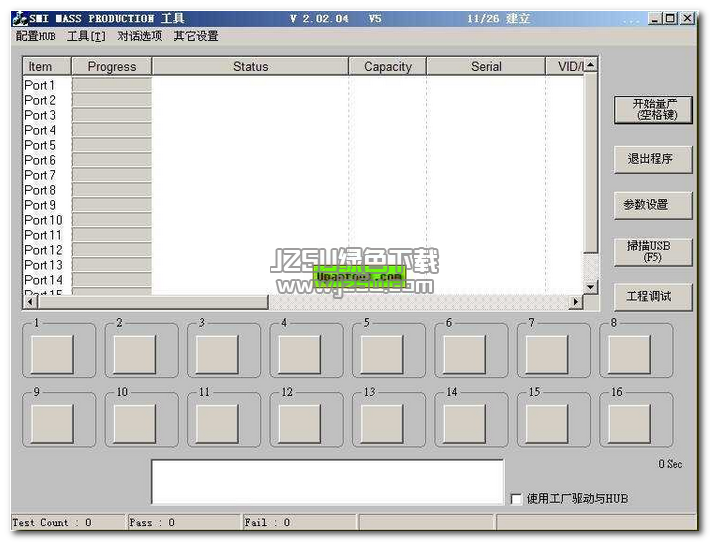Click the SMI app icon in title bar
Image resolution: width=710 pixels, height=542 pixels.
coord(20,19)
